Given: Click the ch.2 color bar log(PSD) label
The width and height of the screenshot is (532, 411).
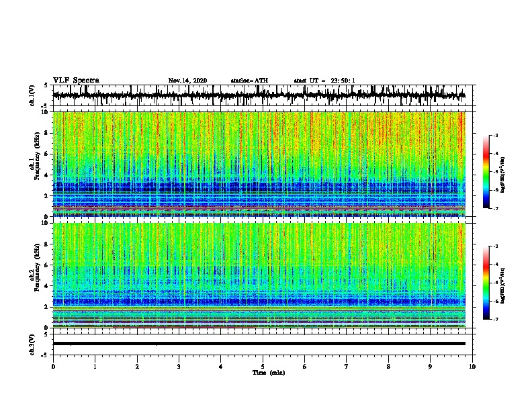Looking at the screenshot, I should pos(503,285).
